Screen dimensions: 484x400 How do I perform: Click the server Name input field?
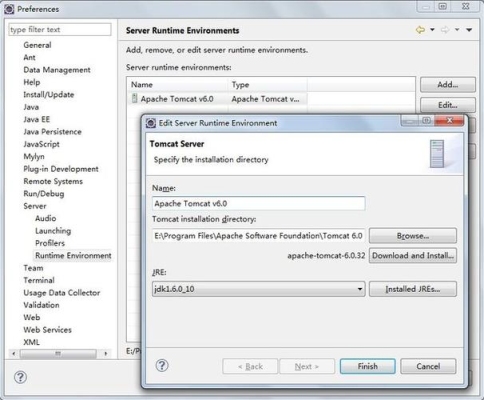pos(258,203)
